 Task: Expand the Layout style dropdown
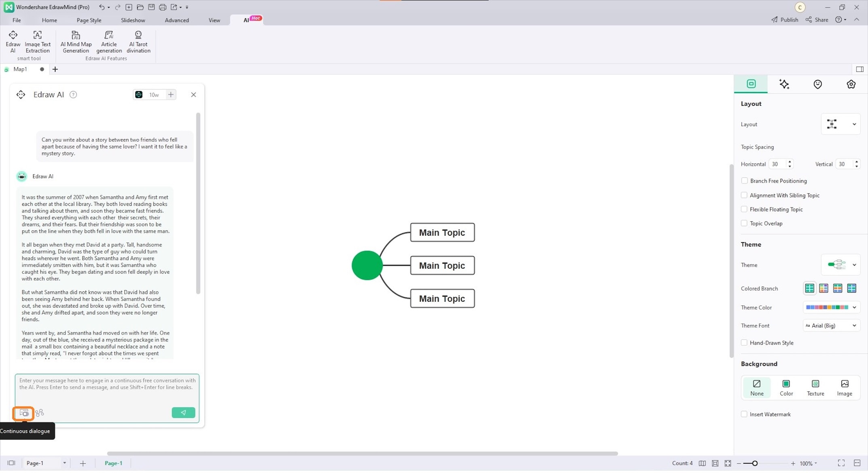(854, 124)
